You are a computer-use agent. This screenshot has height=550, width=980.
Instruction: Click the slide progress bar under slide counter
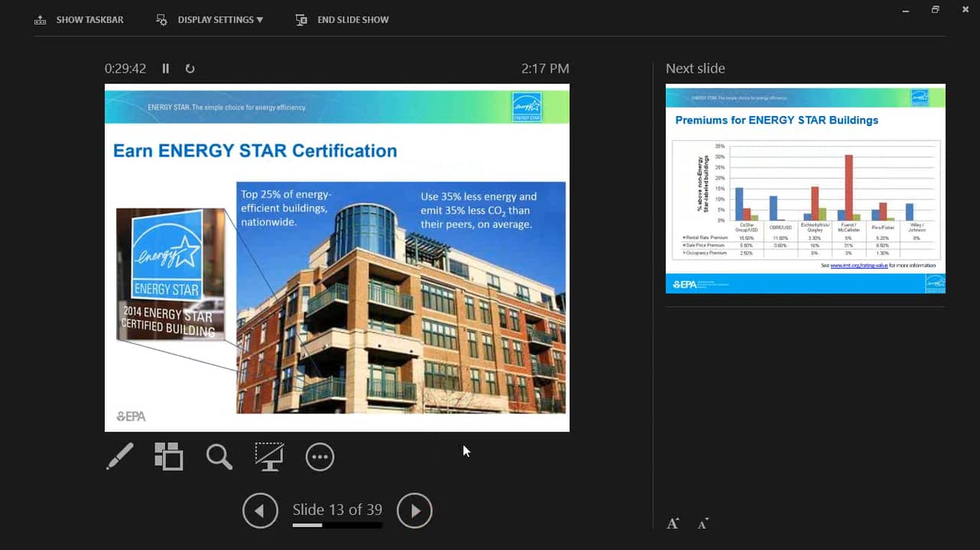(x=337, y=526)
